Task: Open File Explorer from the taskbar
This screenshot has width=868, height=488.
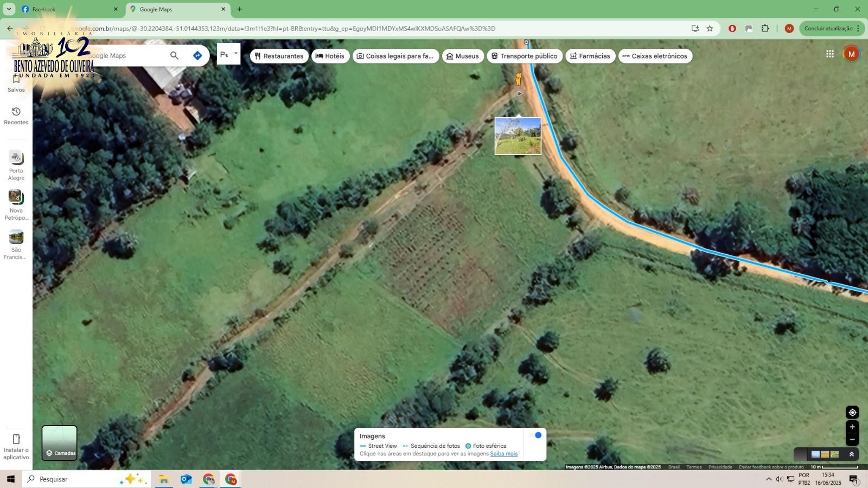Action: pyautogui.click(x=163, y=479)
